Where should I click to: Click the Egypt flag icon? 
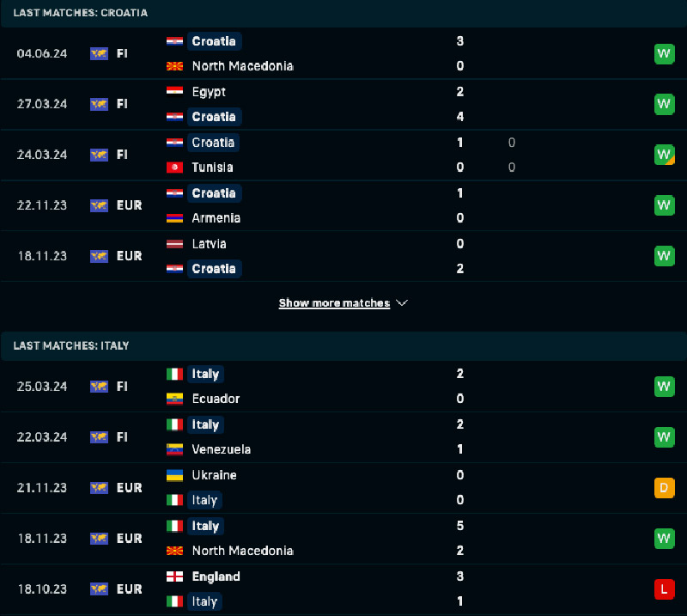174,92
